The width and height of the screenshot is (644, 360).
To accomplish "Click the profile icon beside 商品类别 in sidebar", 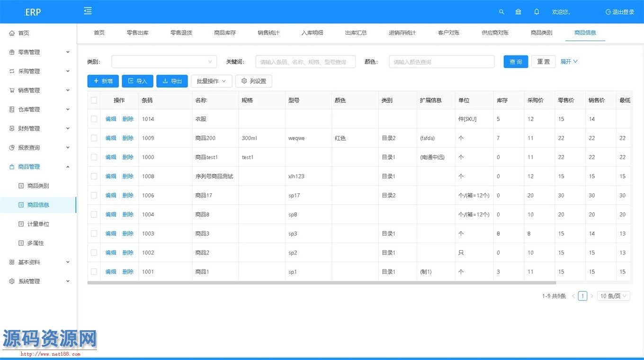I will pos(21,186).
